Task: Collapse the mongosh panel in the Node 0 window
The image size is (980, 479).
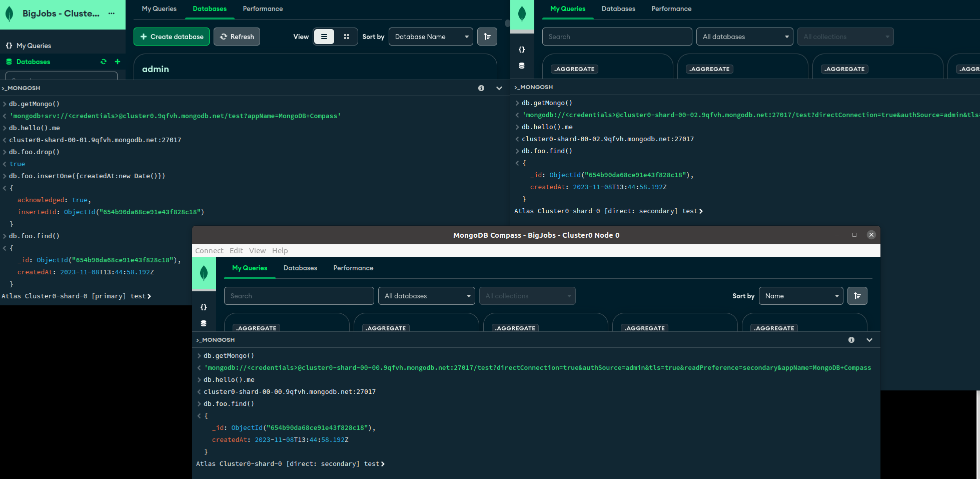Action: pyautogui.click(x=869, y=340)
